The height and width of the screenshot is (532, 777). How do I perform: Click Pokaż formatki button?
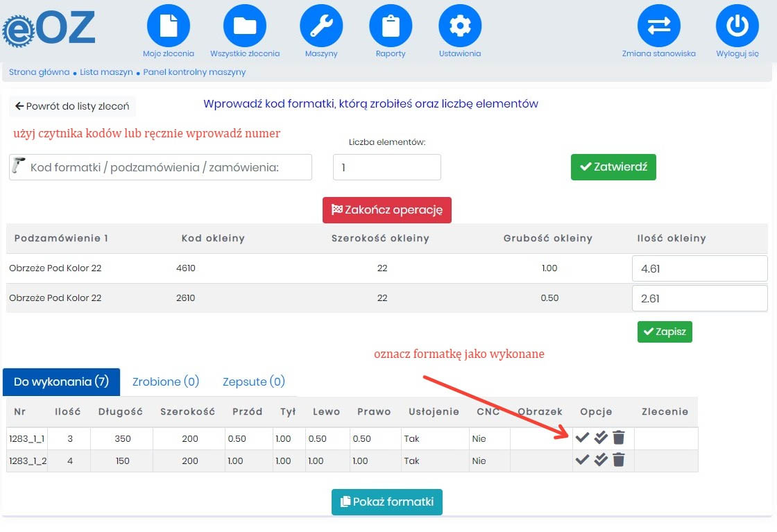(x=387, y=501)
